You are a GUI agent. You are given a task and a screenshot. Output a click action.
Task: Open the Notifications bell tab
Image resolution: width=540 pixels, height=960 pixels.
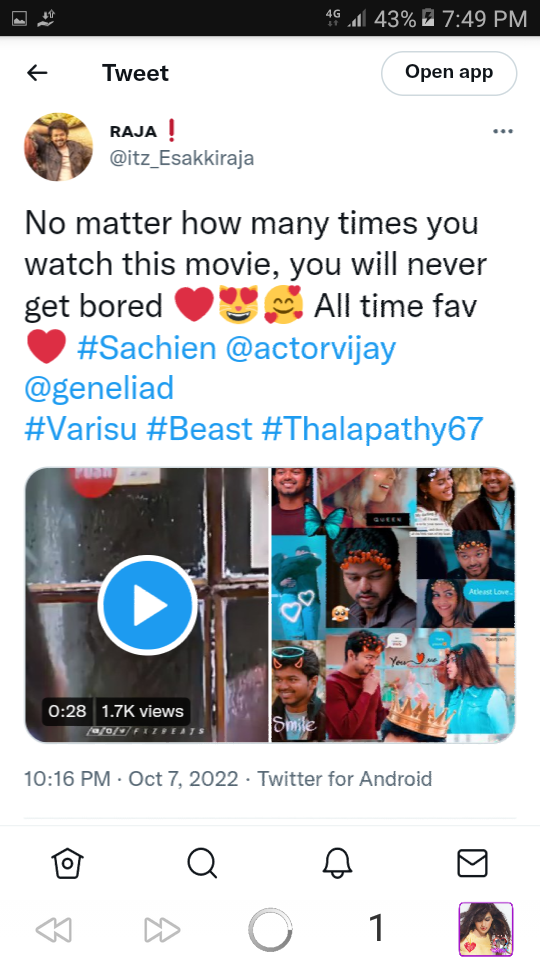pos(337,863)
